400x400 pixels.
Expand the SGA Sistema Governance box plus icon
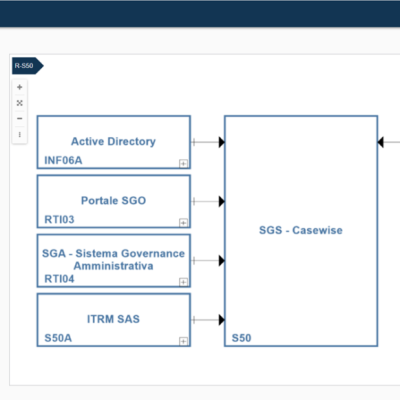(183, 282)
